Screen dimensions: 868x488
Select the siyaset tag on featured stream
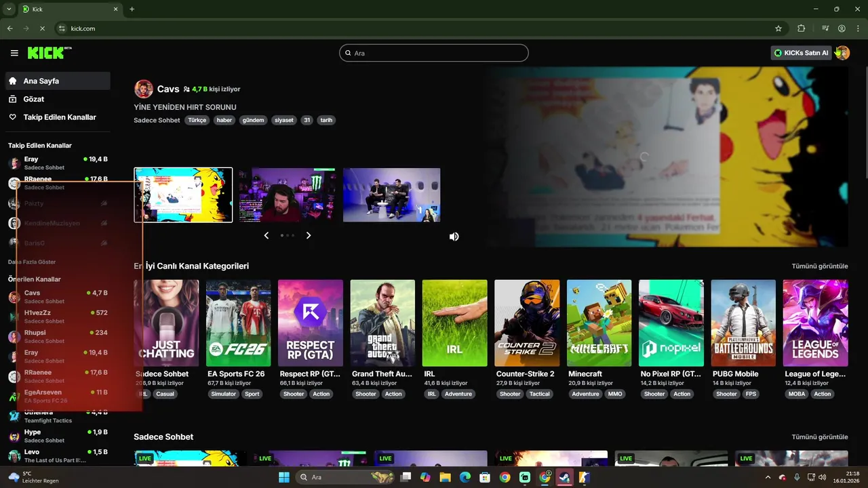tap(284, 120)
